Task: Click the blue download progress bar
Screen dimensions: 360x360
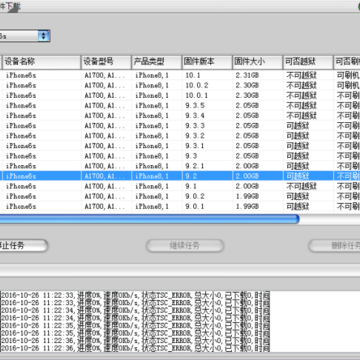Action: 149,219
